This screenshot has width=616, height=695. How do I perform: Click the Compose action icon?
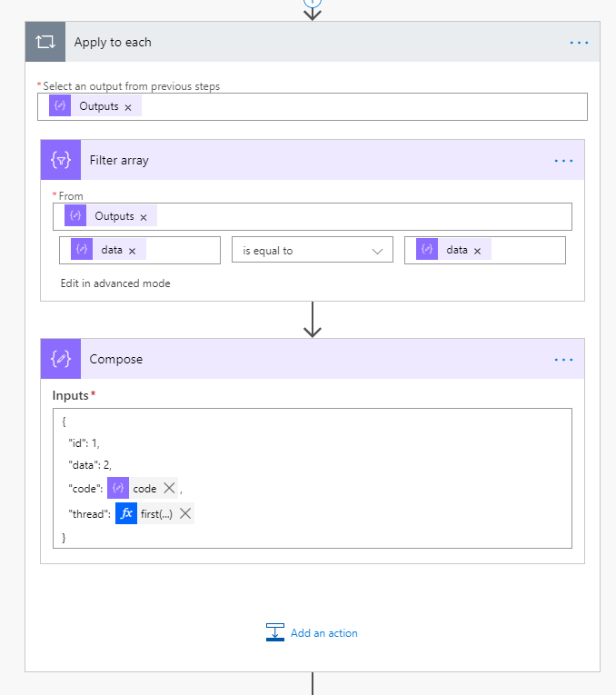61,359
